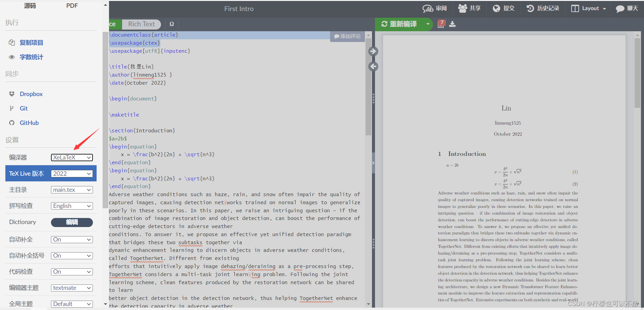
Task: Click the Layout split-pane icon
Action: point(575,8)
